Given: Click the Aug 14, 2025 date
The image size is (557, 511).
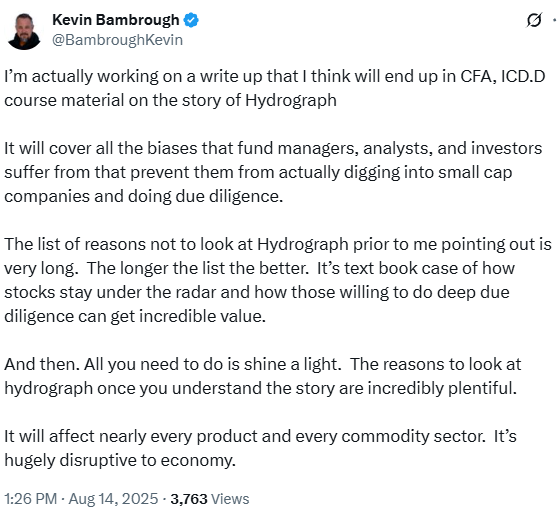Looking at the screenshot, I should tap(113, 499).
